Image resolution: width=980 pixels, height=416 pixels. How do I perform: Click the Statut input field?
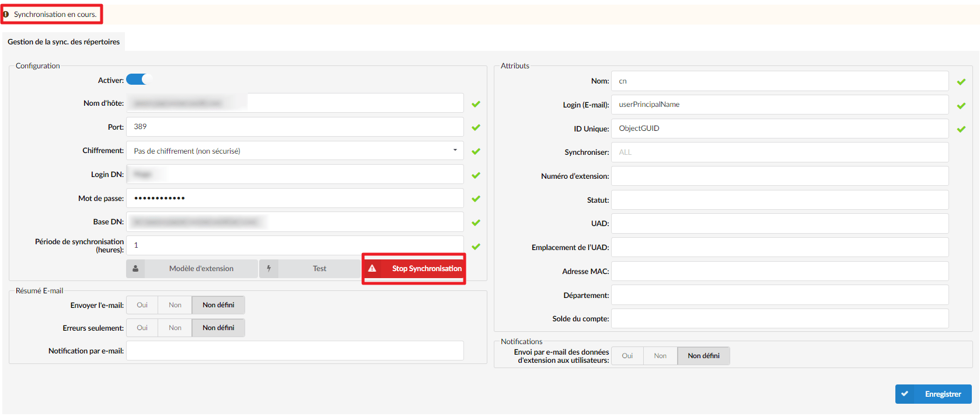click(780, 200)
